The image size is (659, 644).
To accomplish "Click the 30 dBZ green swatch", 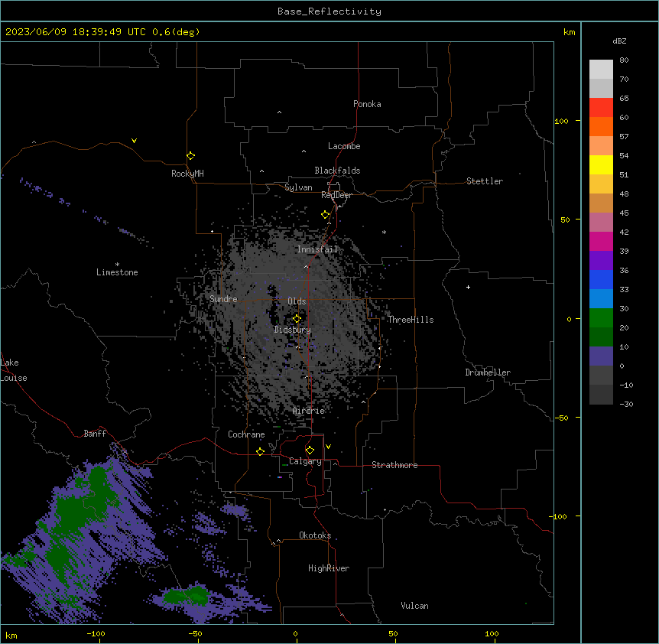I will click(x=601, y=318).
